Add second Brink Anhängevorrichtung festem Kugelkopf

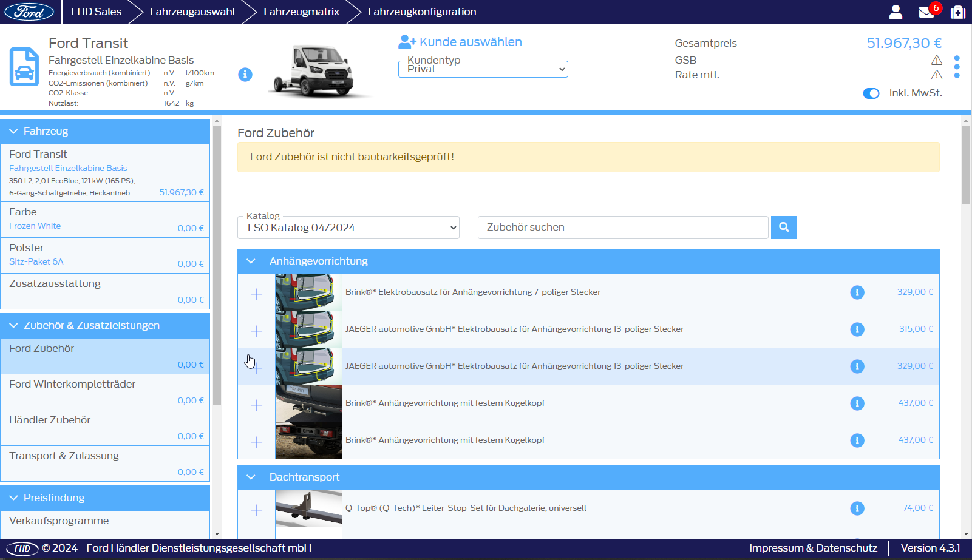pos(257,442)
